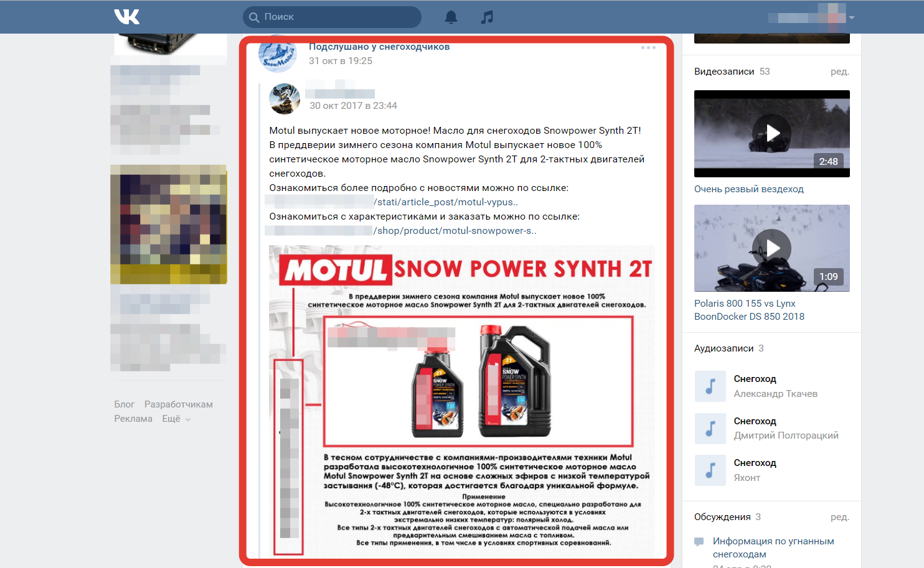Play Снегоход by Дмитрий Полторацкий

coord(710,429)
